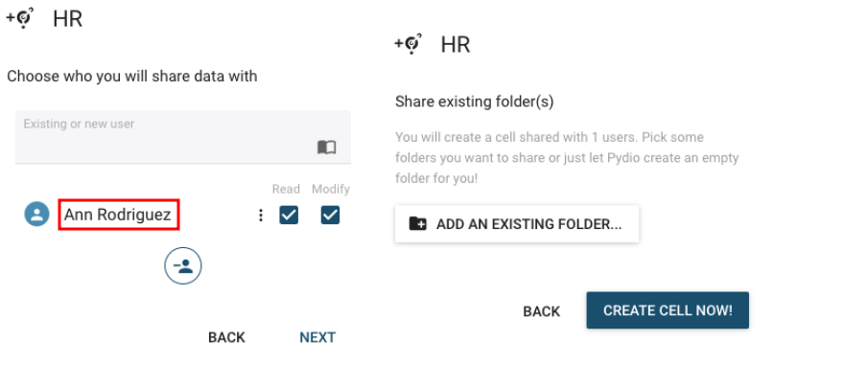This screenshot has height=365, width=868.
Task: Click BACK beside CREATE CELL NOW!
Action: 541,311
